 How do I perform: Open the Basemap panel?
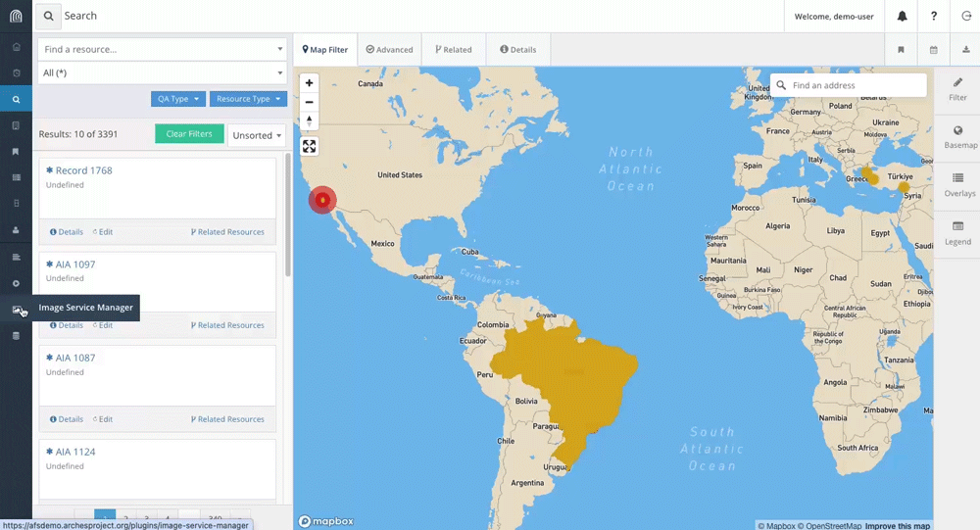[x=958, y=137]
